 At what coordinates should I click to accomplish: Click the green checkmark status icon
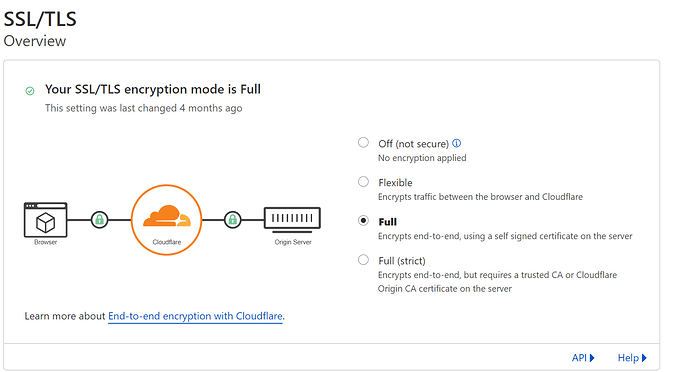[30, 91]
